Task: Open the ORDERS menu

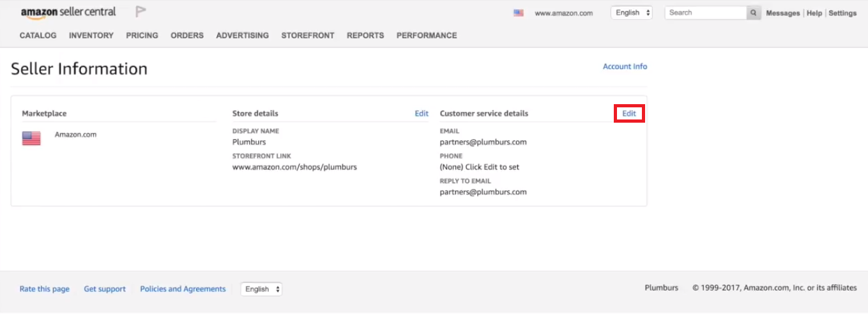Action: tap(187, 36)
